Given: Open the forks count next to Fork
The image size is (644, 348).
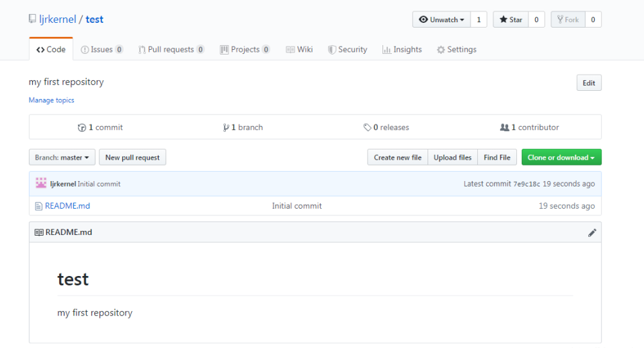Looking at the screenshot, I should tap(593, 20).
